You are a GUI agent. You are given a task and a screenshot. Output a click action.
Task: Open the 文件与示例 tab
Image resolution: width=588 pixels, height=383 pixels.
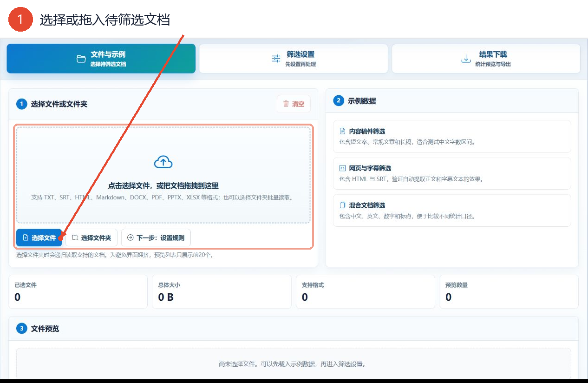tap(101, 59)
